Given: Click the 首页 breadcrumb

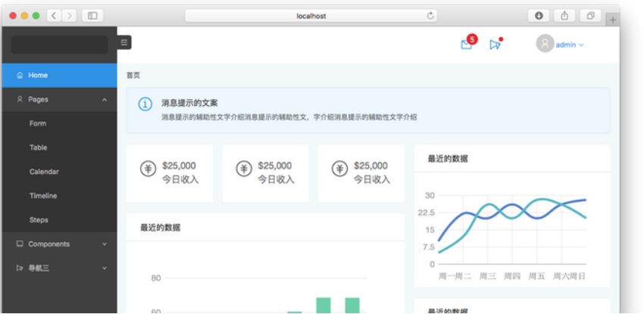Looking at the screenshot, I should [133, 76].
